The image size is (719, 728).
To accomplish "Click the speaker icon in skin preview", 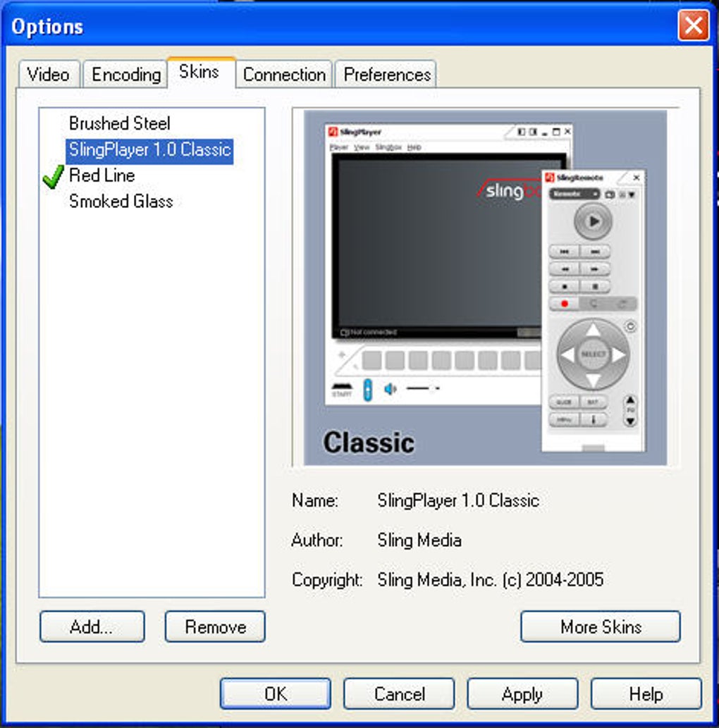I will point(390,389).
